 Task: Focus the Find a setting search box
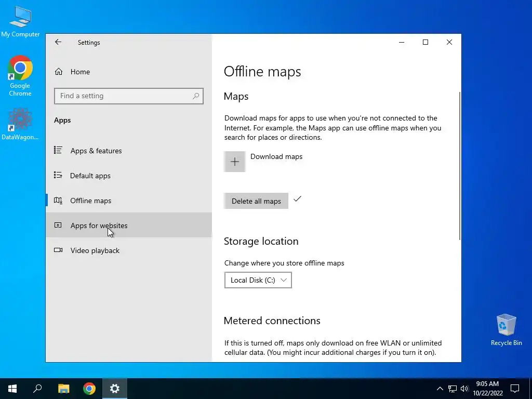(x=129, y=96)
